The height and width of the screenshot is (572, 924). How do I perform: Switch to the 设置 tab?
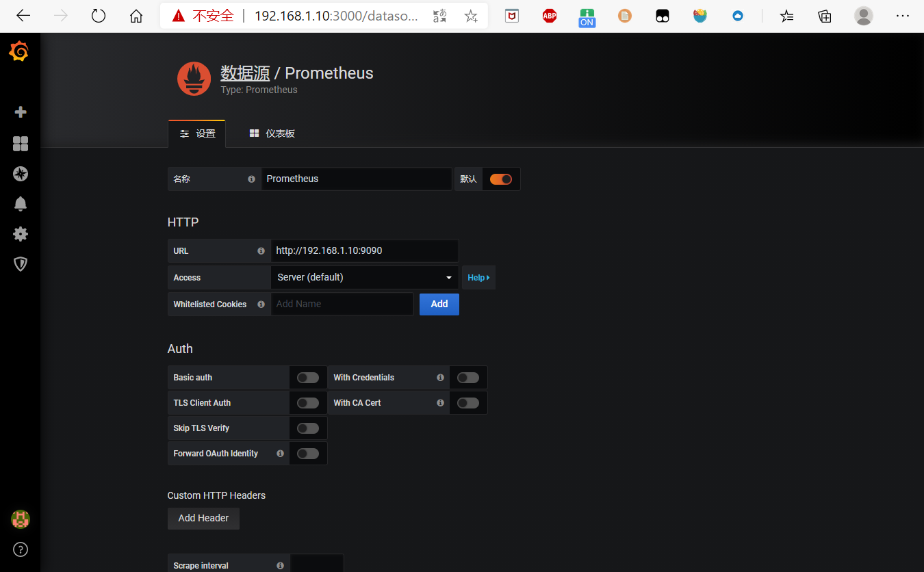coord(197,133)
